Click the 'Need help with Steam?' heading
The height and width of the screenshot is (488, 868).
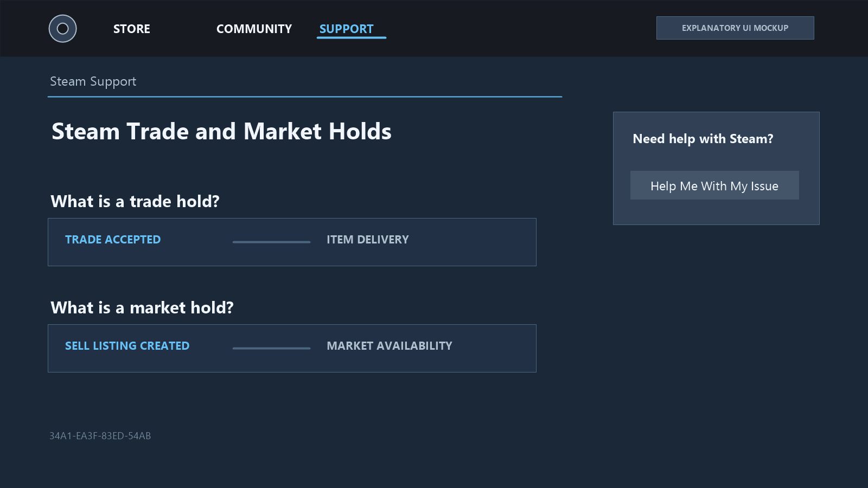[703, 139]
